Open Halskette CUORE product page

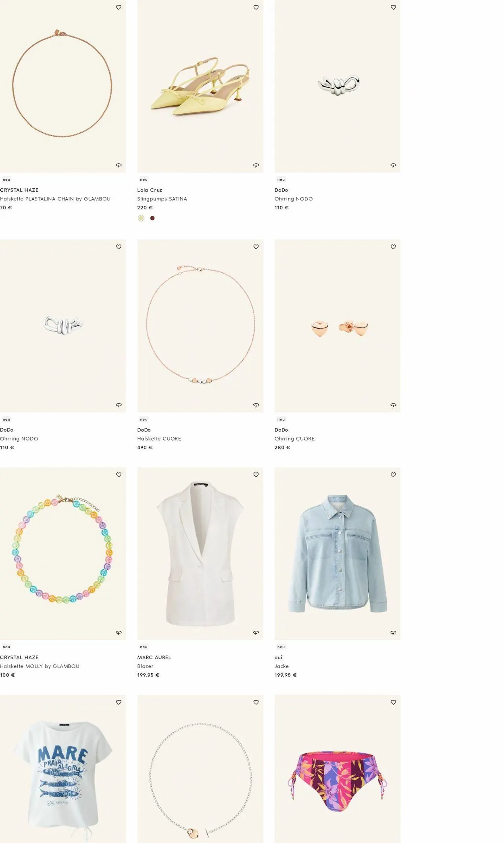point(159,438)
